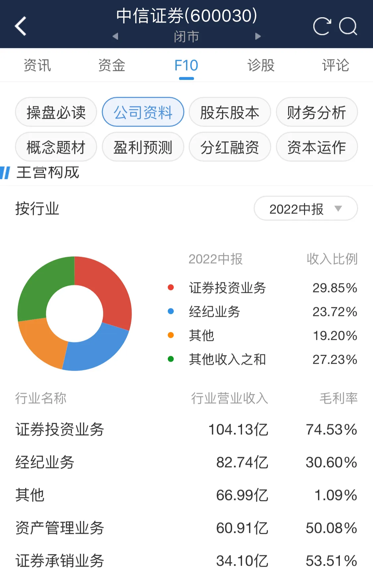This screenshot has width=373, height=588.
Task: Tap the red legend dot for 证券投资业务
Action: pyautogui.click(x=171, y=288)
